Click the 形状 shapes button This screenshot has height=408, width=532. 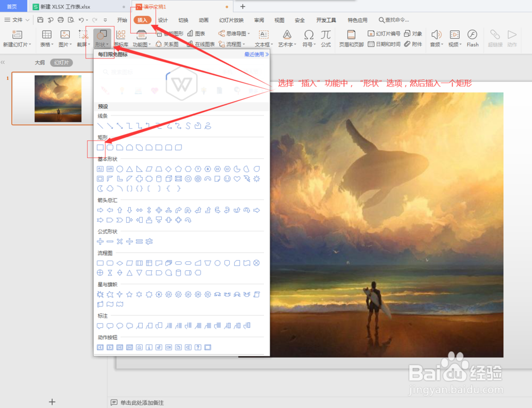[x=102, y=38]
